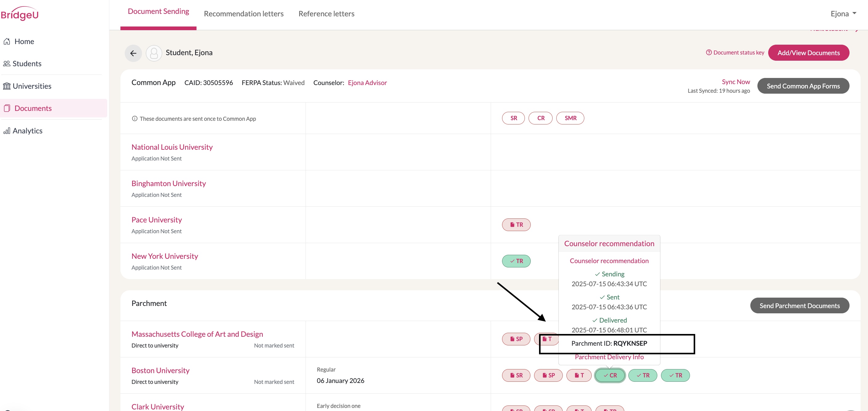Click the info icon beside Common App note
The width and height of the screenshot is (868, 411).
134,119
